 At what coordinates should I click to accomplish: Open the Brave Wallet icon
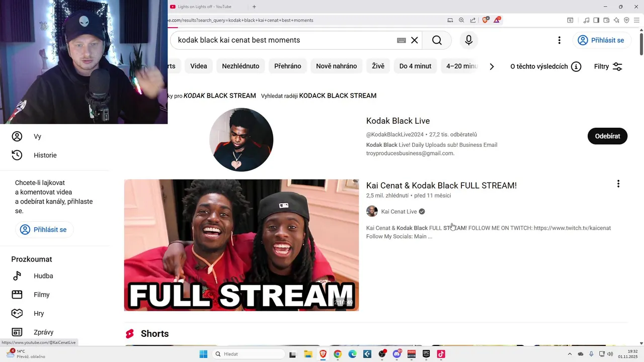[x=606, y=20]
